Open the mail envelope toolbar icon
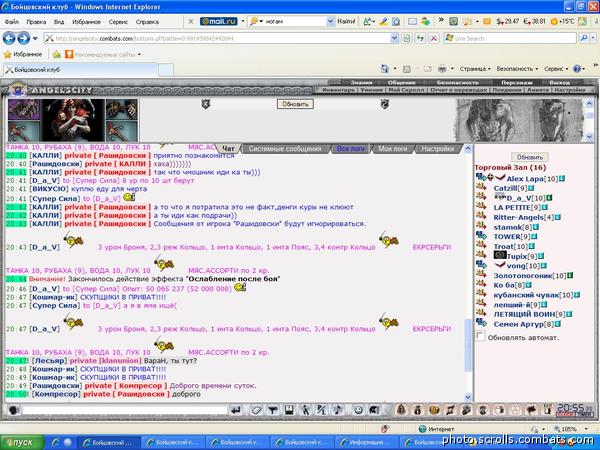Screen dimensions: 600x450 click(x=412, y=21)
